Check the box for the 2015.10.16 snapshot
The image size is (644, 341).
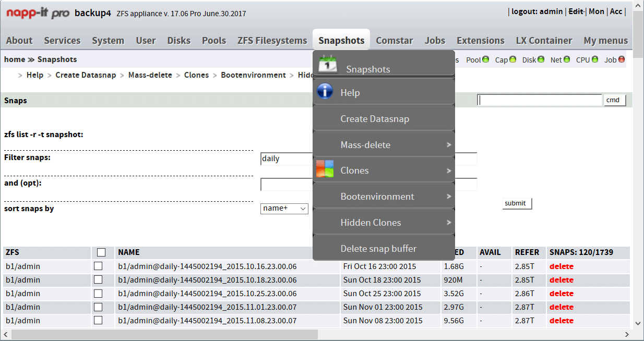[x=98, y=266]
